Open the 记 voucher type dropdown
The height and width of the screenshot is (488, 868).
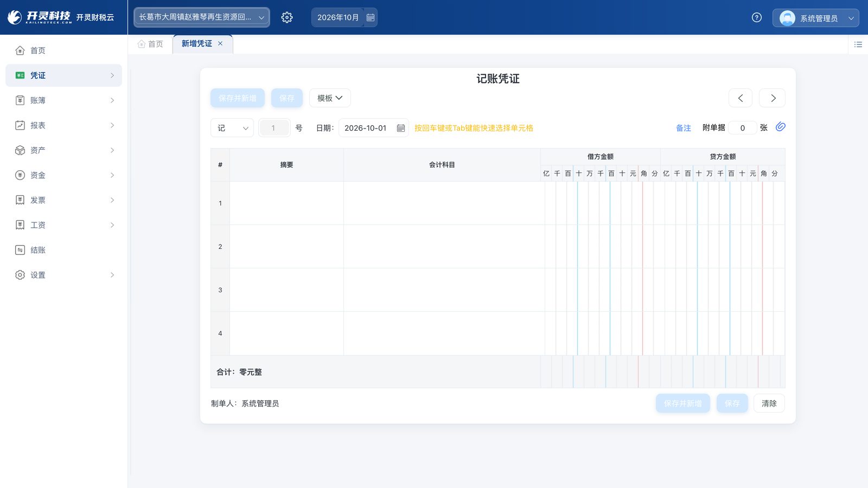(x=232, y=128)
